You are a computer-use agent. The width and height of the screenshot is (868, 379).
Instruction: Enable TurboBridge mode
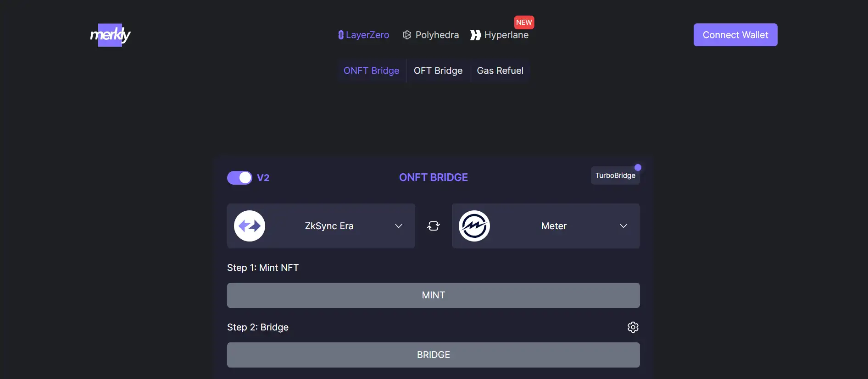point(615,176)
